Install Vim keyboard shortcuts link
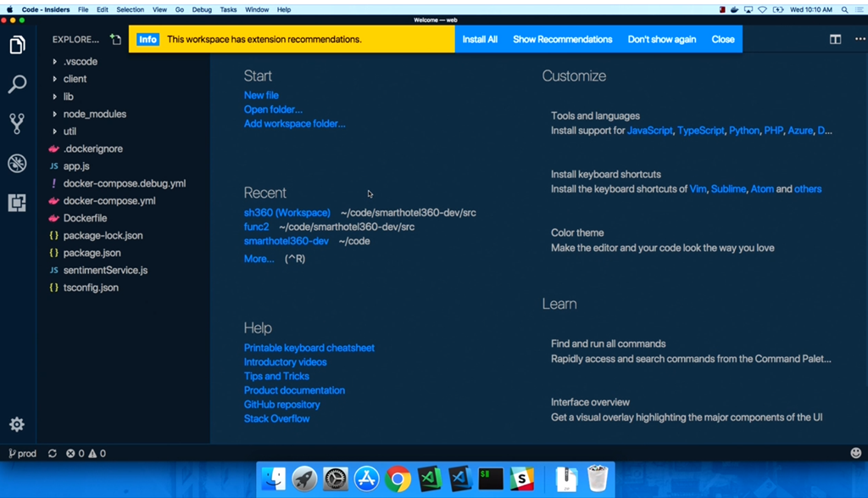868x498 pixels. [x=698, y=189]
